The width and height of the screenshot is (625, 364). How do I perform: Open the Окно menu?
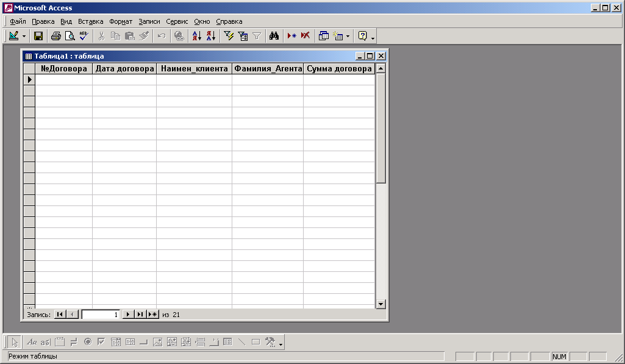(202, 21)
